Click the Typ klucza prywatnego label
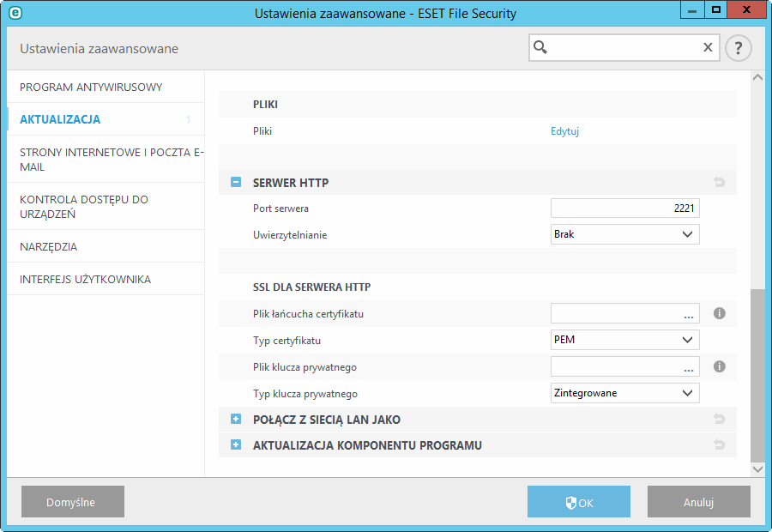The image size is (772, 532). point(305,394)
